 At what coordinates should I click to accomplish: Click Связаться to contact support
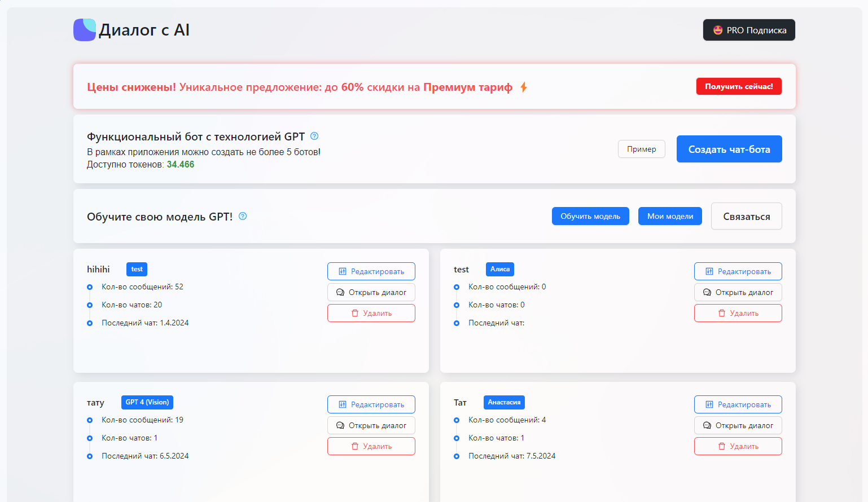click(746, 216)
